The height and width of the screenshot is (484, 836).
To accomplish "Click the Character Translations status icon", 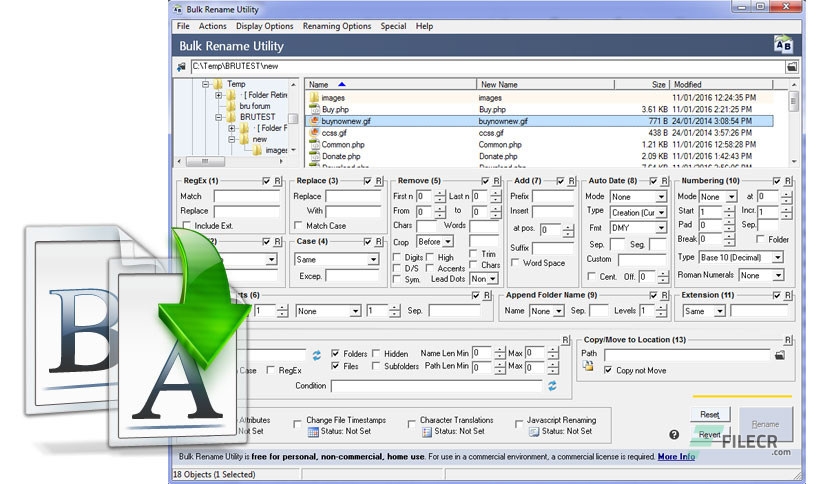I will pyautogui.click(x=427, y=432).
